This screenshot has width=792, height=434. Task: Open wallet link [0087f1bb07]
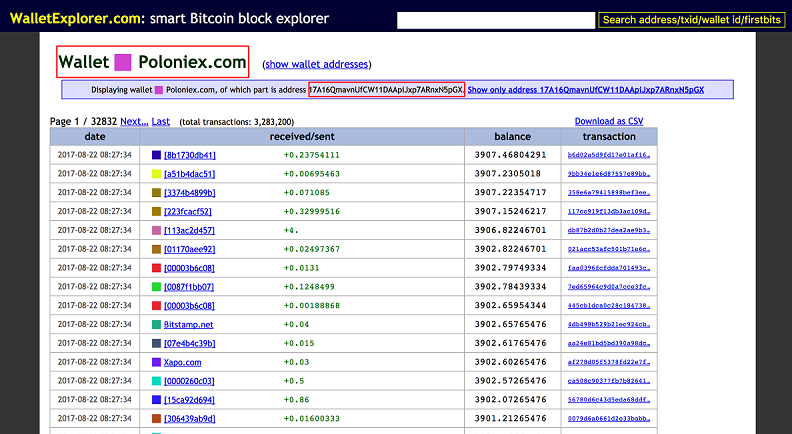[188, 287]
